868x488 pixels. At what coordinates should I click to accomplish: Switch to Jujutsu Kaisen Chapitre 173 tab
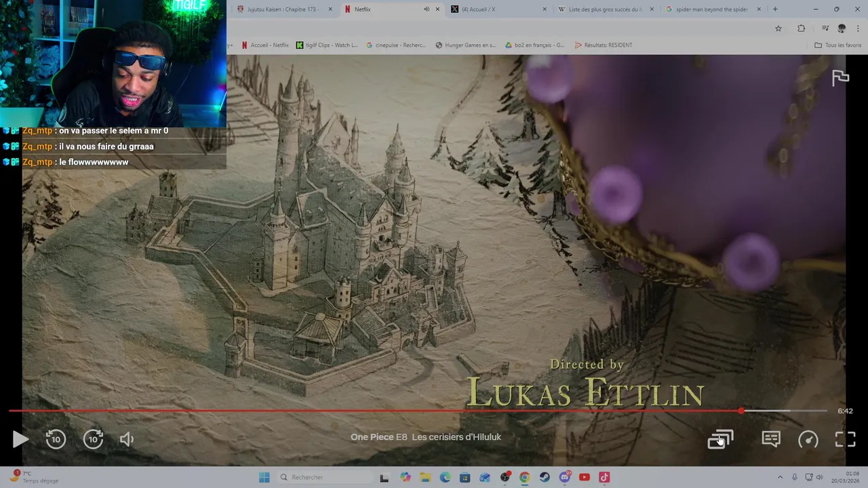(284, 9)
